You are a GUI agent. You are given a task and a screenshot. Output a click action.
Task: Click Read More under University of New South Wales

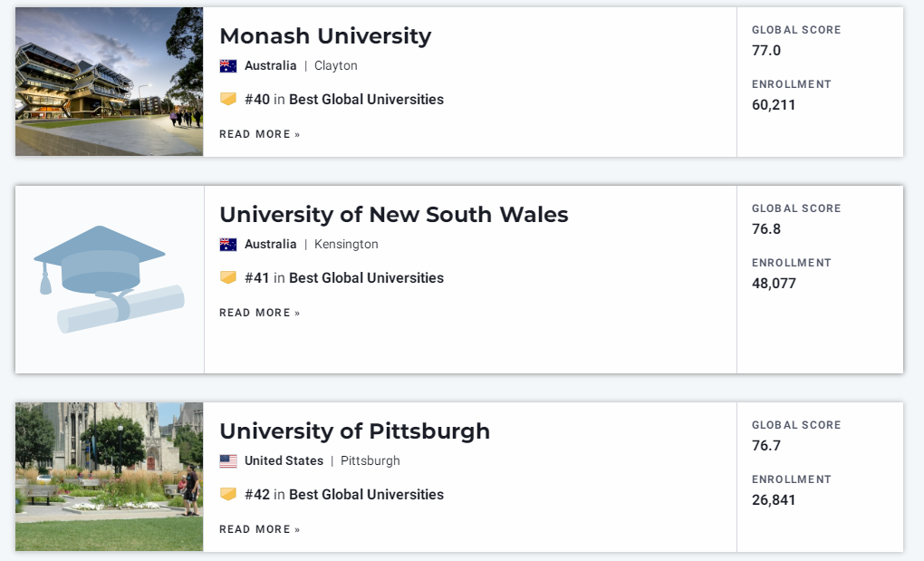260,313
